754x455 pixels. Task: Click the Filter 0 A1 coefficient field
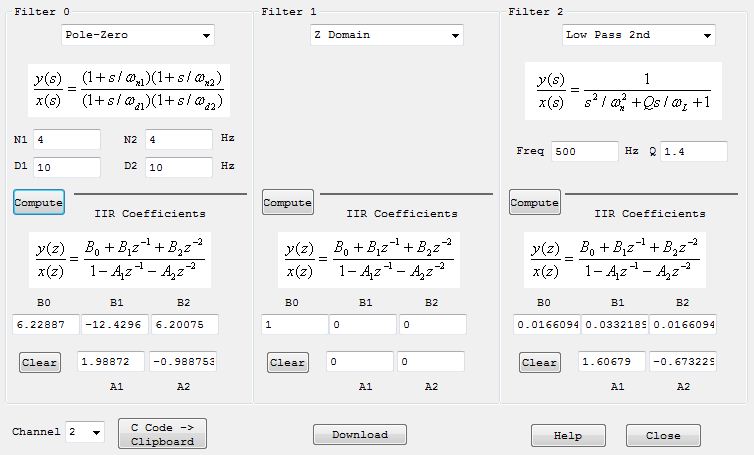[x=111, y=360]
